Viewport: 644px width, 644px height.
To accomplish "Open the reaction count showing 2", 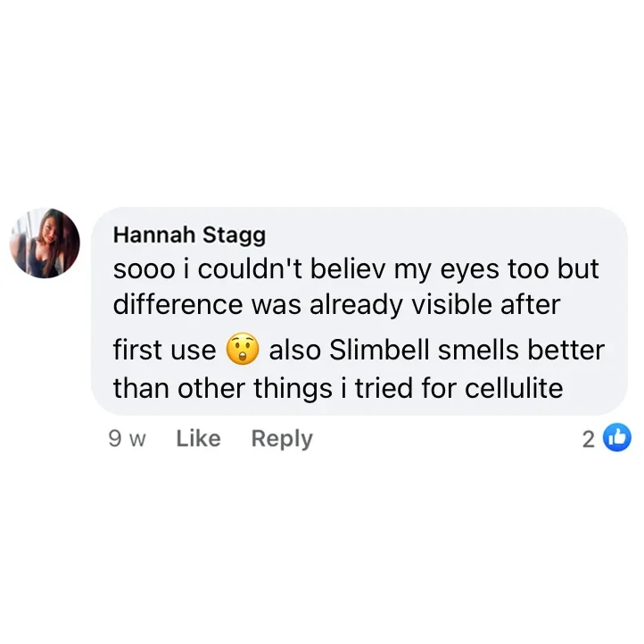I will point(589,439).
